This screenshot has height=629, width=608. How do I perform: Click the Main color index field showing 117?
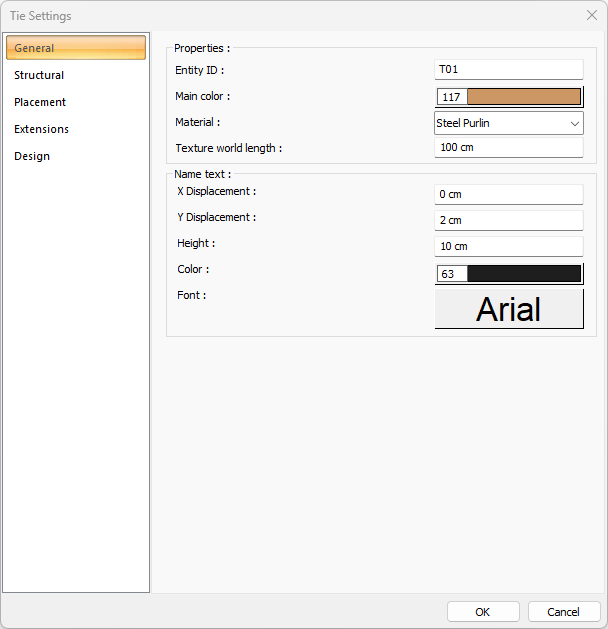(452, 97)
